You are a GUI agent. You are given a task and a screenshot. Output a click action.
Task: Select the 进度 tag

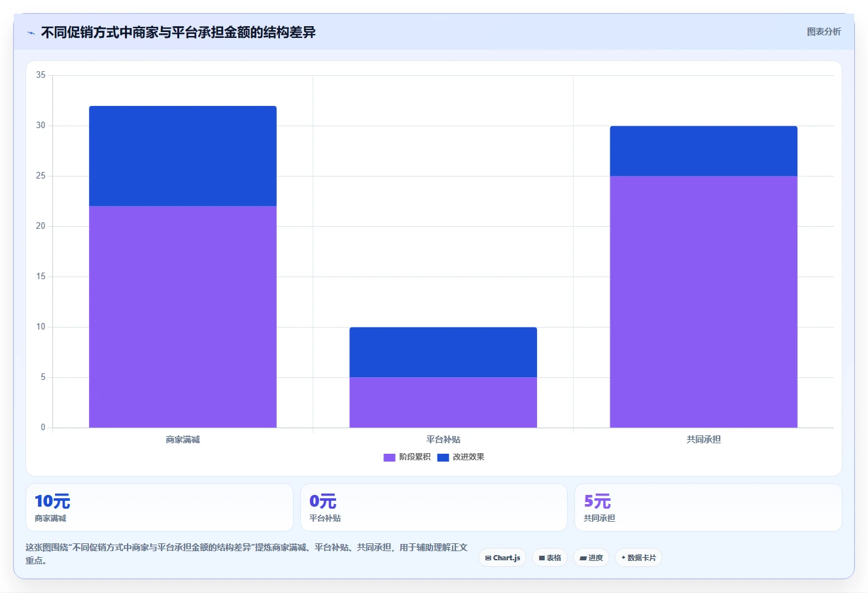tap(591, 558)
